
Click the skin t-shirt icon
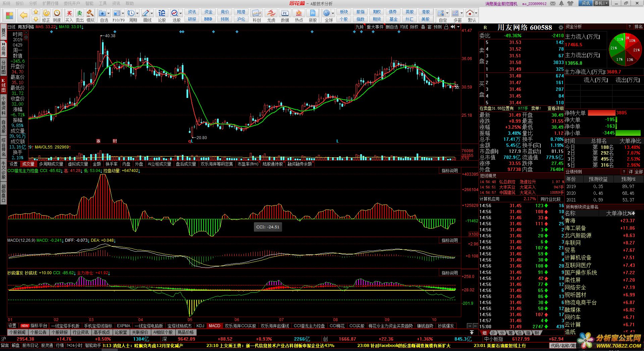tap(570, 3)
